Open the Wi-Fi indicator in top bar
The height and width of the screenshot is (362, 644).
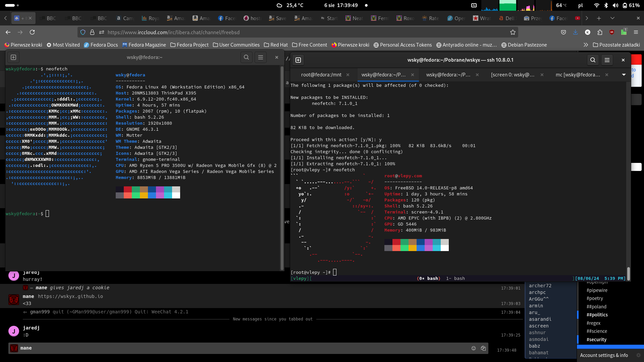[x=596, y=5]
